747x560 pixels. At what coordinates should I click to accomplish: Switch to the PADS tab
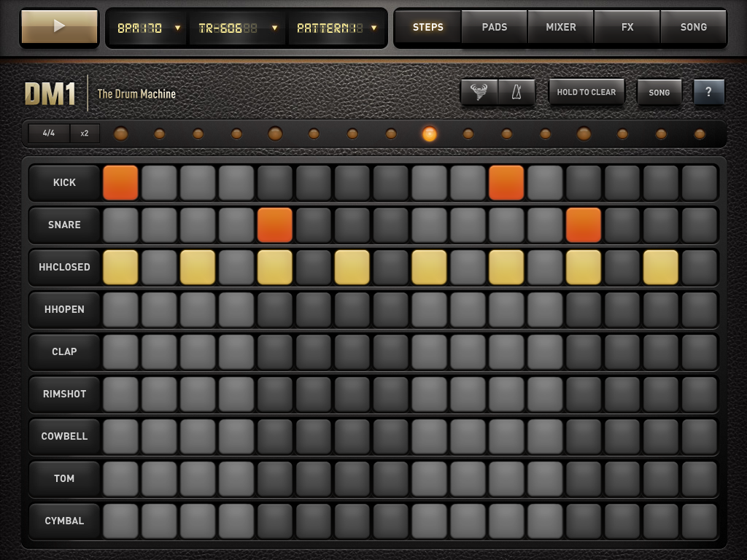click(495, 27)
